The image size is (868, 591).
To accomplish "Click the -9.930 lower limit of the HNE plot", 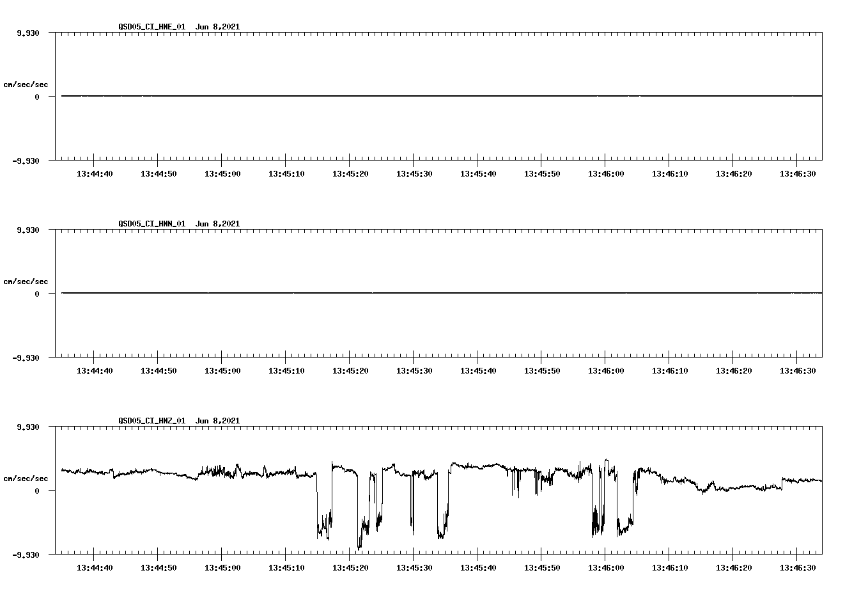I will point(26,161).
